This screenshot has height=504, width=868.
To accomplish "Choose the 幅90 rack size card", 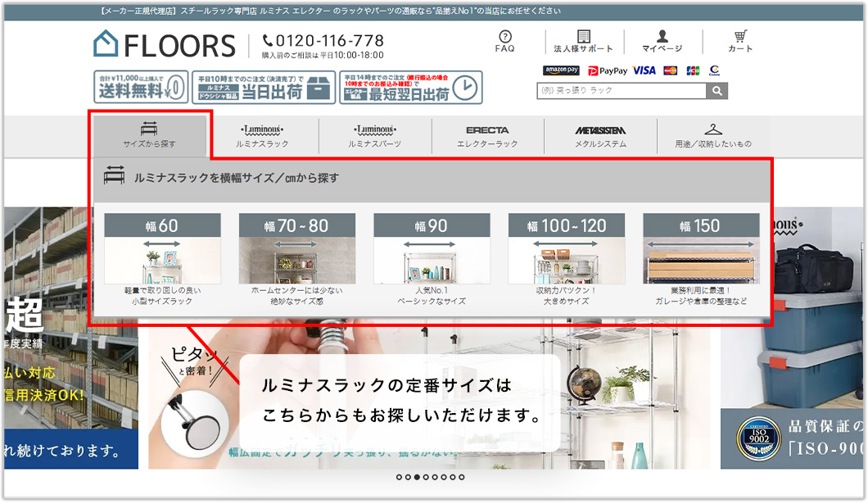I will [432, 260].
